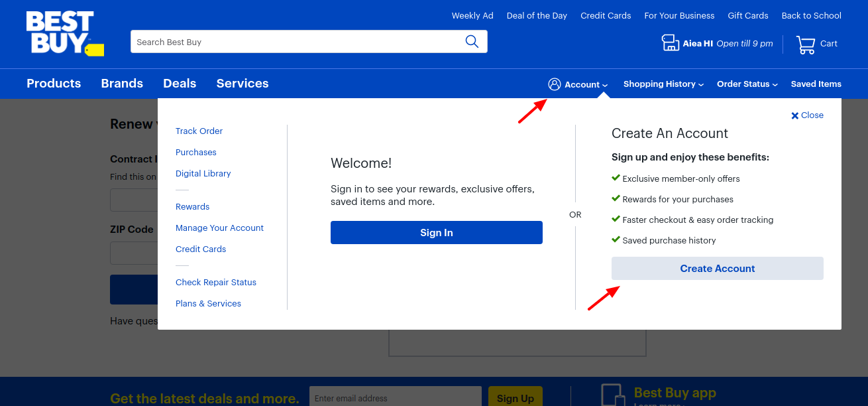This screenshot has width=868, height=406.
Task: Go to Saved Items
Action: 816,84
